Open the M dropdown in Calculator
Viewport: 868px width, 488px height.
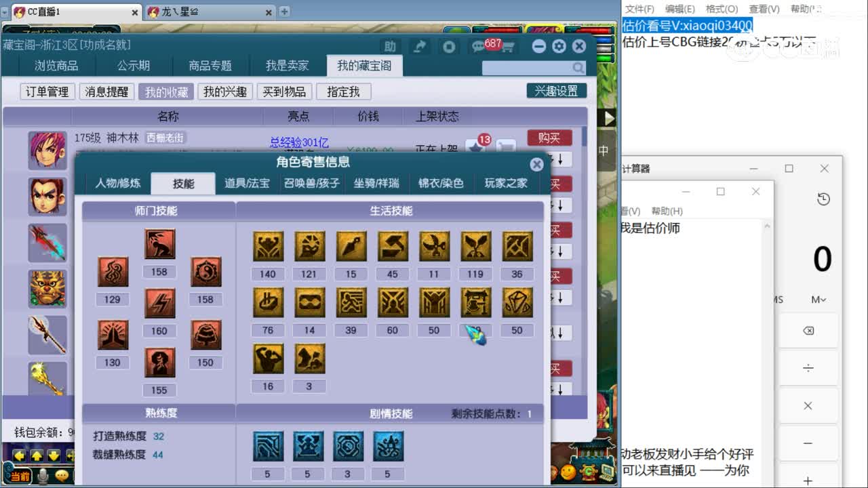818,299
